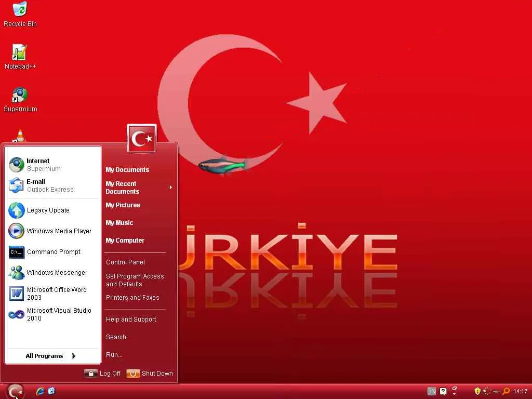The width and height of the screenshot is (532, 399).
Task: Click the EN language indicator
Action: click(431, 391)
